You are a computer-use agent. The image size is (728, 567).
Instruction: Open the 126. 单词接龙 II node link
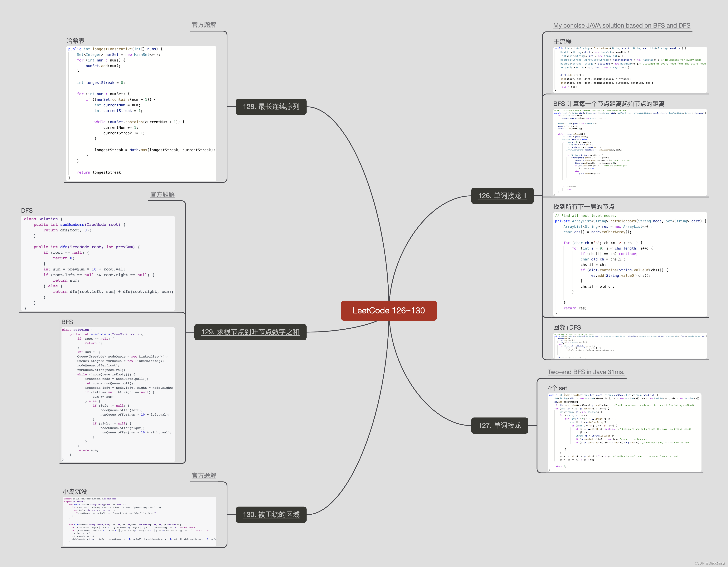[502, 196]
